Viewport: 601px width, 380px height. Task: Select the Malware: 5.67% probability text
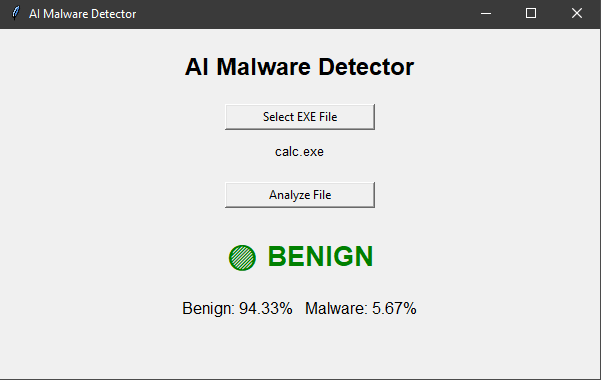pos(361,308)
